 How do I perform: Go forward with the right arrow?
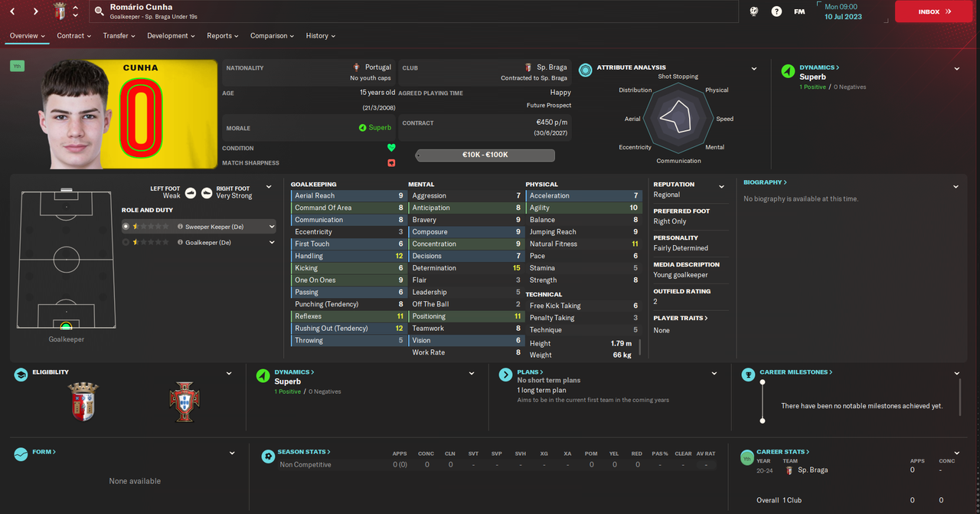[36, 11]
